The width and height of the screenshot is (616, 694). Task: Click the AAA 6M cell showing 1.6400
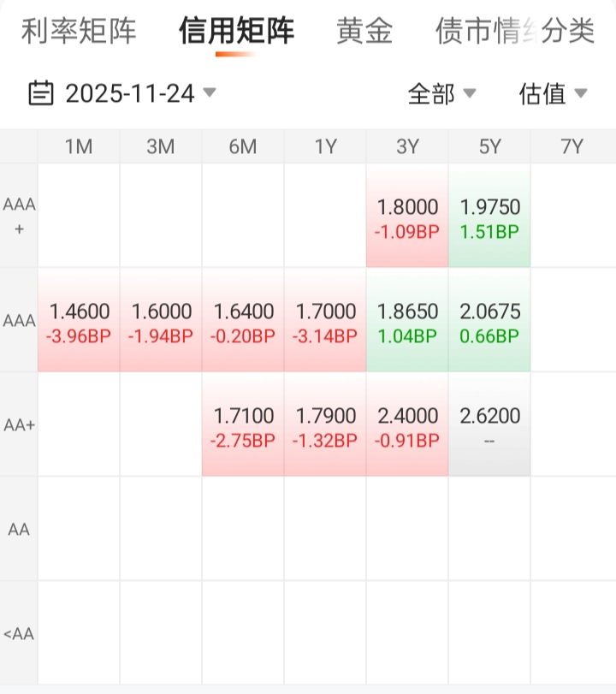point(243,323)
